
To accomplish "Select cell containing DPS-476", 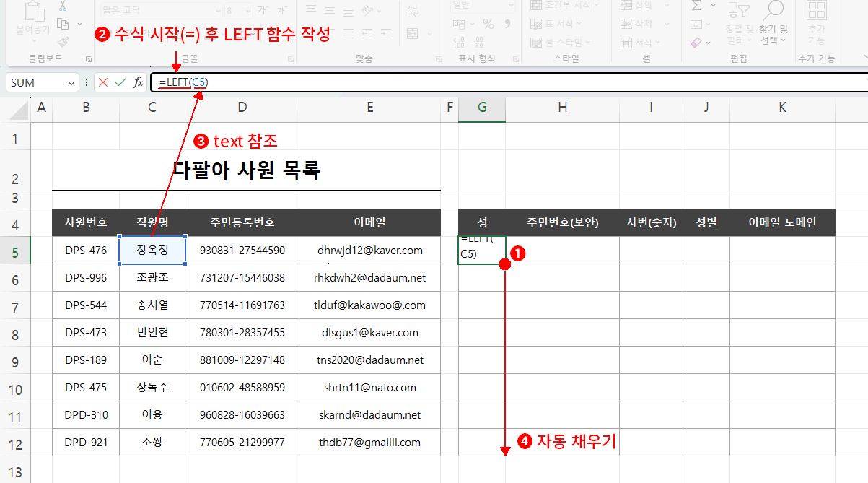I will click(86, 251).
